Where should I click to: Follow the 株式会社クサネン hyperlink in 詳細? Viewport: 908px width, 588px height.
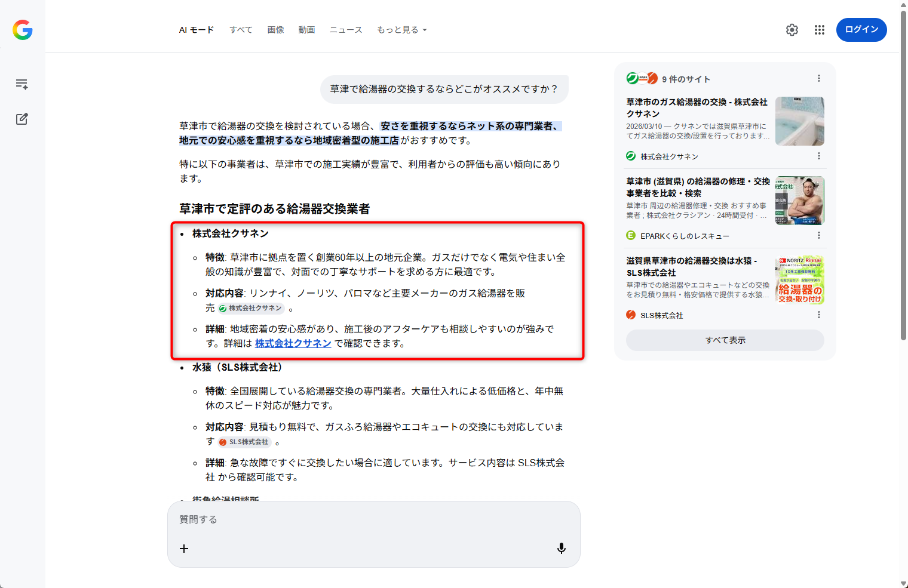[x=293, y=343]
